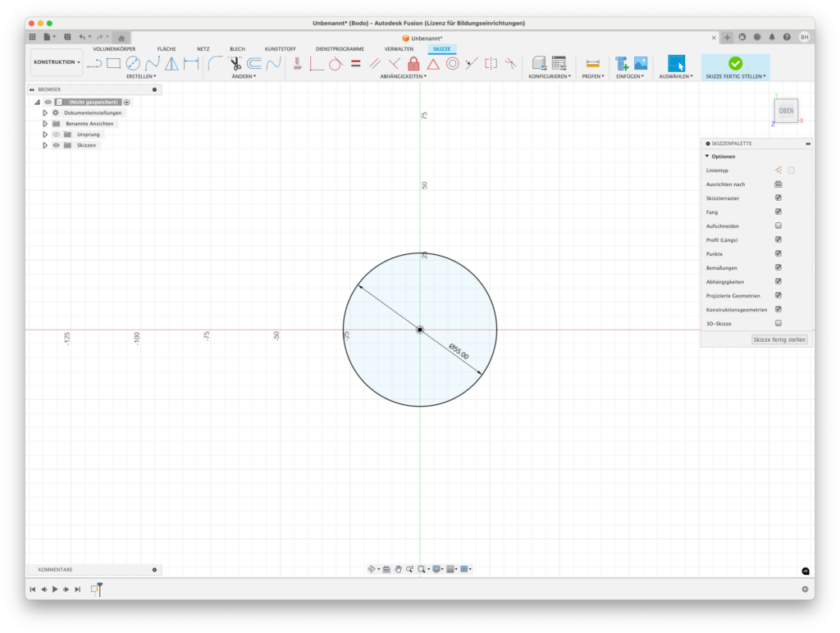Click the Measure ruler icon under Prüfen
The height and width of the screenshot is (633, 840).
click(592, 63)
